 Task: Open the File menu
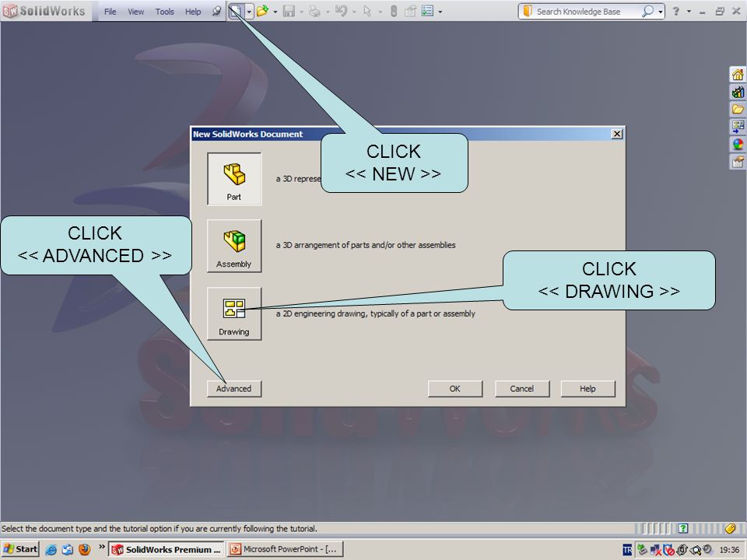(110, 12)
